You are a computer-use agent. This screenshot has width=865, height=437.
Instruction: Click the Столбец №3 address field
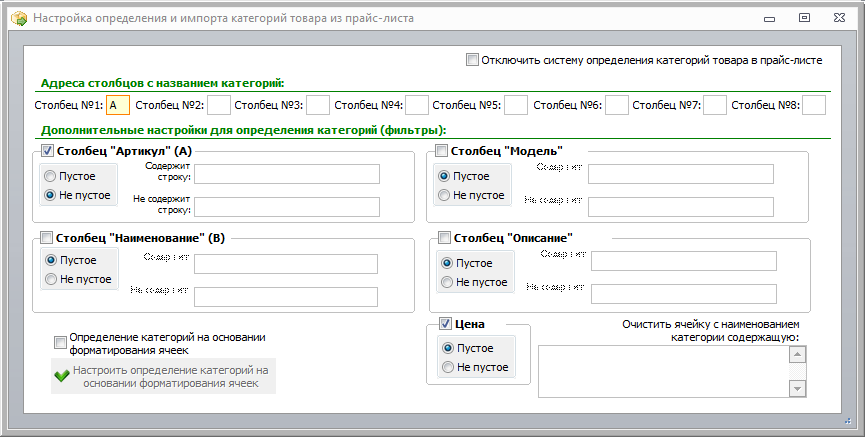pyautogui.click(x=318, y=105)
